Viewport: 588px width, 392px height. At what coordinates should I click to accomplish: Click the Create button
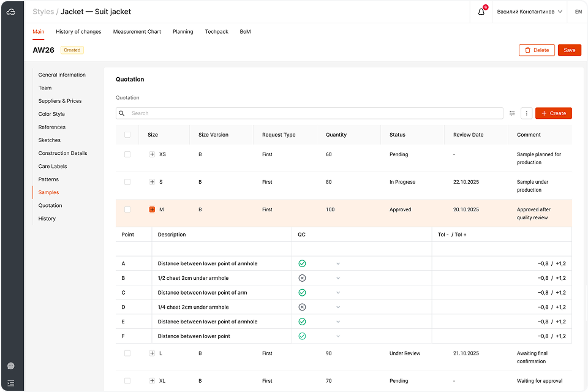click(553, 113)
